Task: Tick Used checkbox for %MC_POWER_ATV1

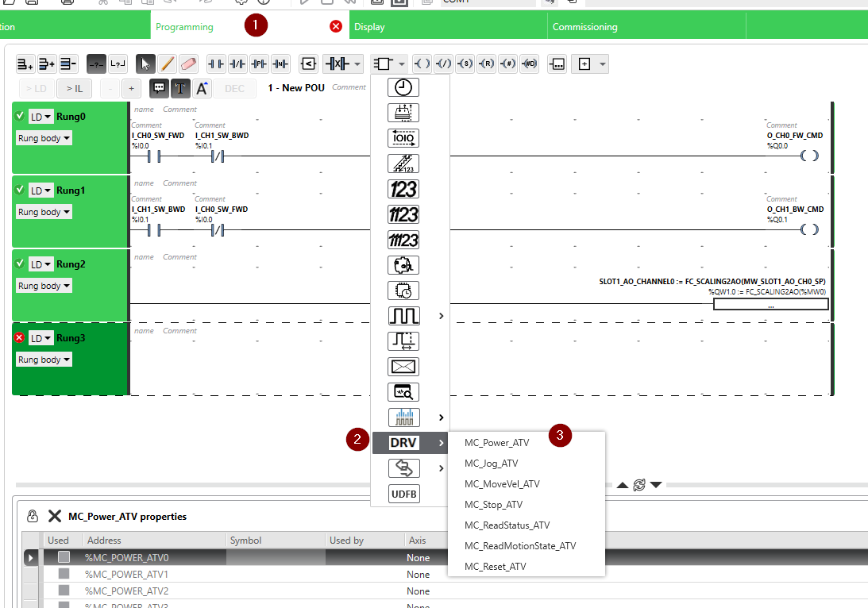Action: pyautogui.click(x=64, y=574)
